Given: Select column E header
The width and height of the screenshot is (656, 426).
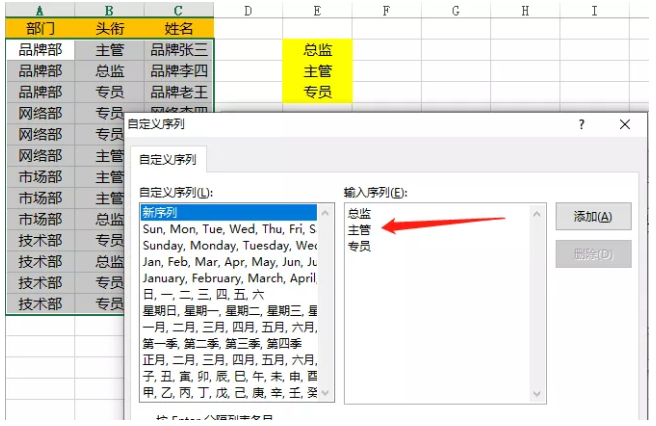Looking at the screenshot, I should click(317, 10).
